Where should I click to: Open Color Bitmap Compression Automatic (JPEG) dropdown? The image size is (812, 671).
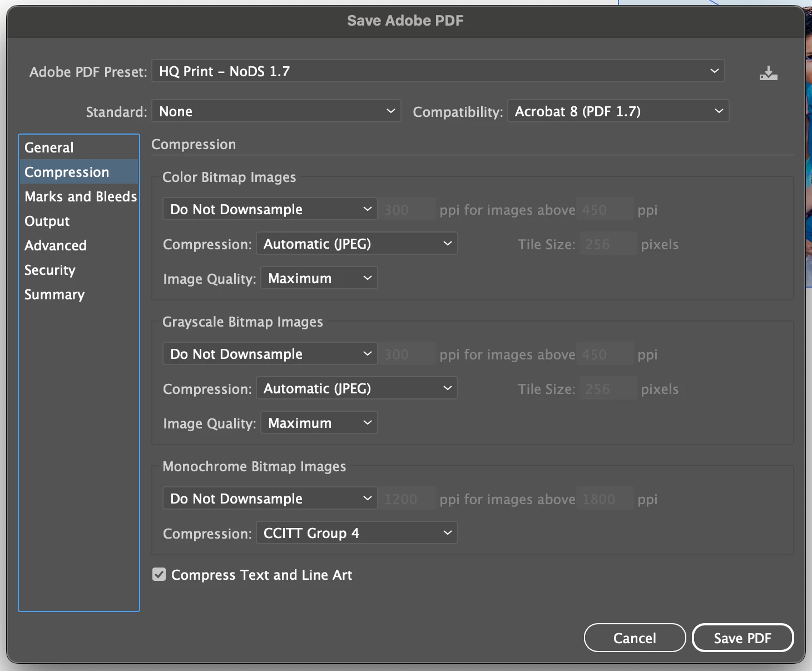pyautogui.click(x=357, y=244)
